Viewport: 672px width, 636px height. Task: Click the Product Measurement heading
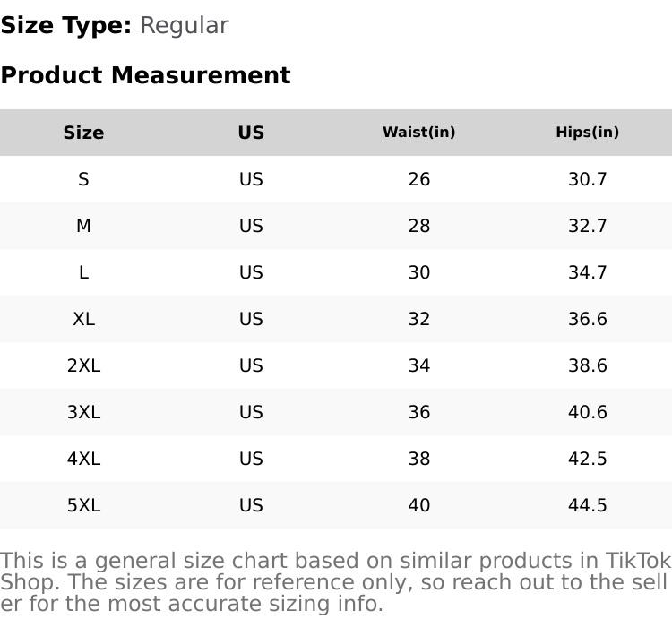tap(145, 75)
